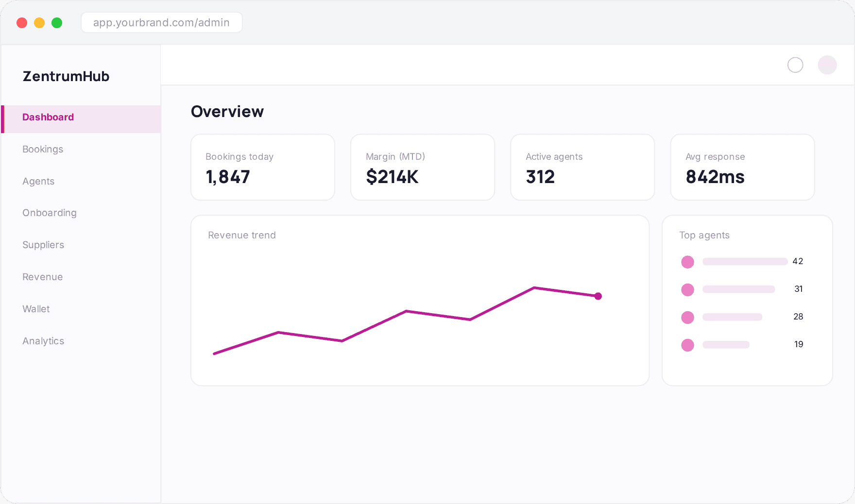The height and width of the screenshot is (504, 855).
Task: Select the agent avatar with score 28
Action: [687, 318]
